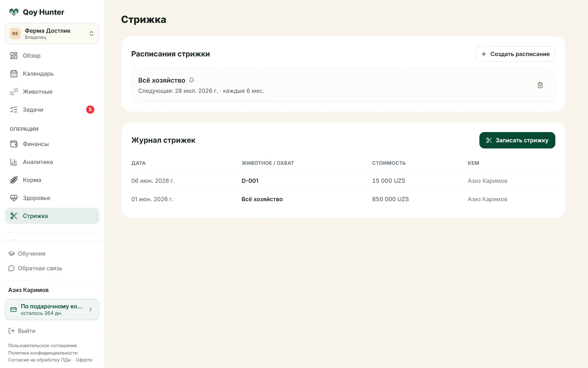
Task: Click the red 5 tasks badge
Action: click(90, 110)
